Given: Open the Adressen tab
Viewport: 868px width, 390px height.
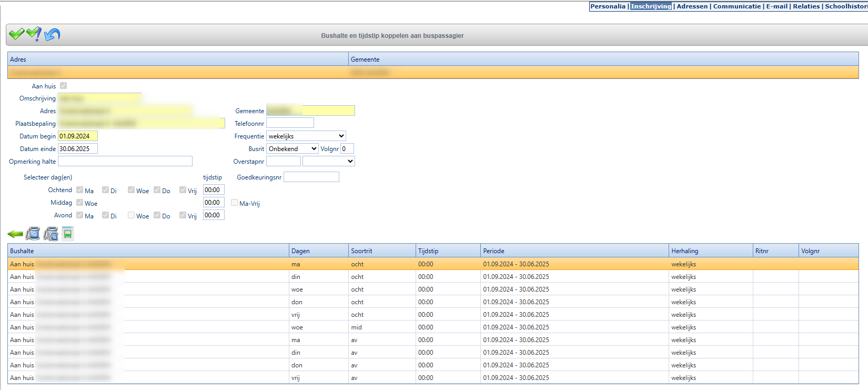Looking at the screenshot, I should click(692, 6).
